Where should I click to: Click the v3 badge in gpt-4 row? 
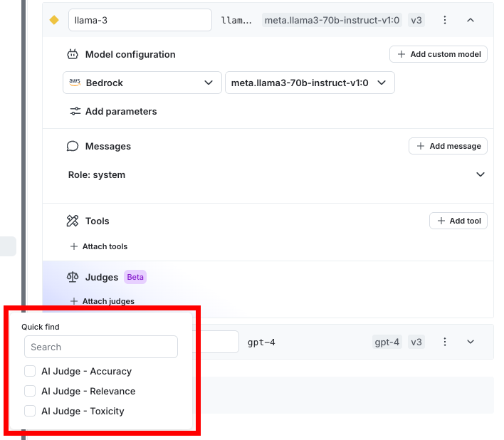tap(416, 342)
